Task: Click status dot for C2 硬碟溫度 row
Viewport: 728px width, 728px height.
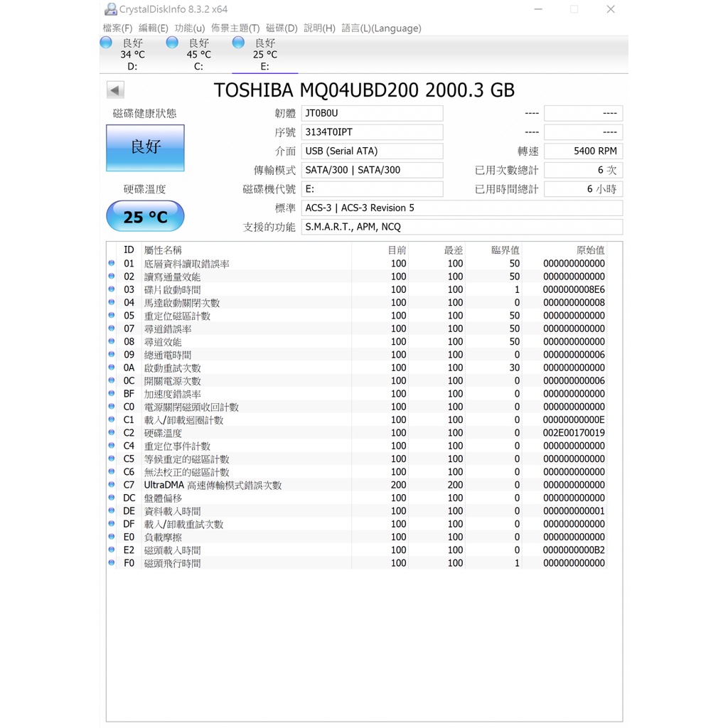Action: pyautogui.click(x=112, y=433)
